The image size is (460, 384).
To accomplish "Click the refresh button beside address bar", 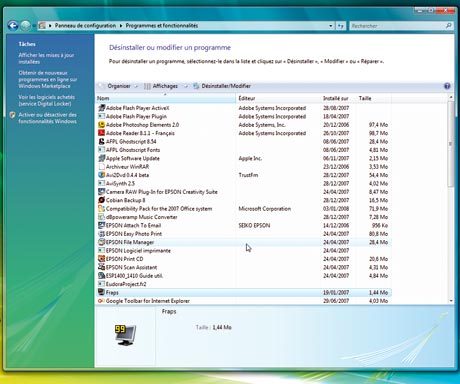I will [x=341, y=26].
